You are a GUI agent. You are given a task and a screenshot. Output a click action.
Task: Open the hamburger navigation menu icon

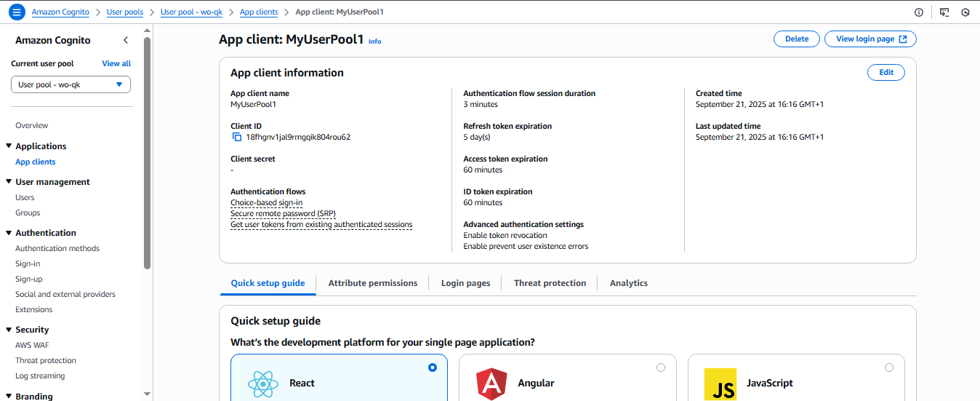point(17,12)
